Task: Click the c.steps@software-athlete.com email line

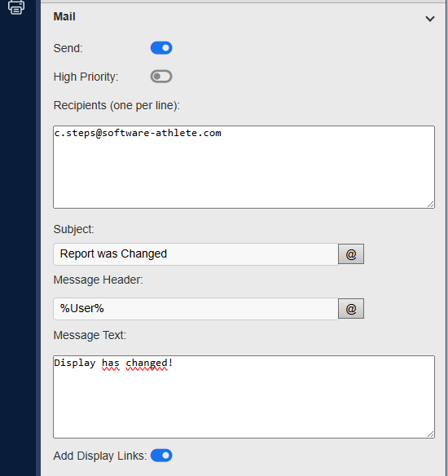Action: 138,133
